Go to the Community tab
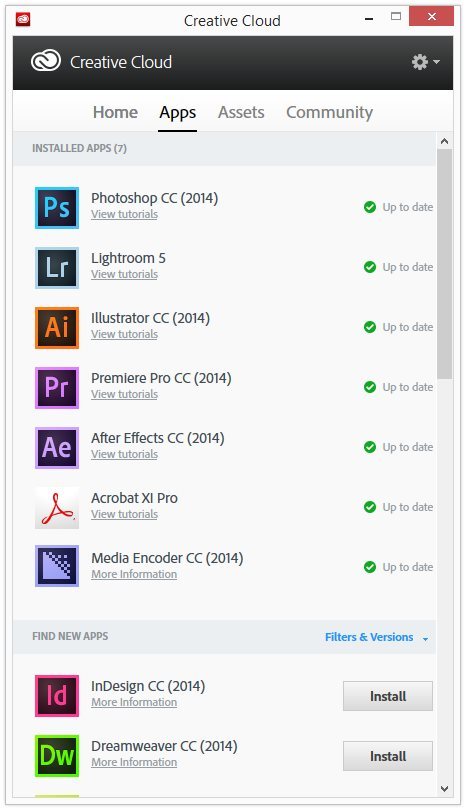The height and width of the screenshot is (810, 466). coord(329,113)
